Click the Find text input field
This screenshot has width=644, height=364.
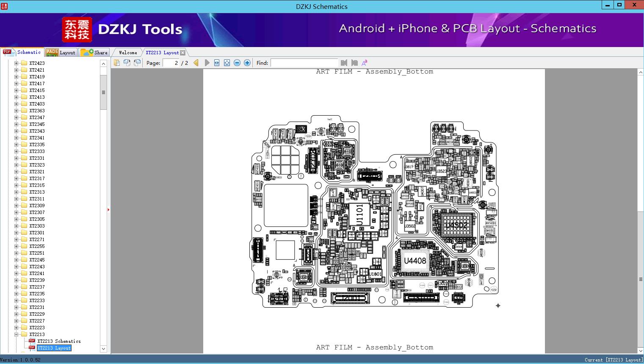[304, 63]
